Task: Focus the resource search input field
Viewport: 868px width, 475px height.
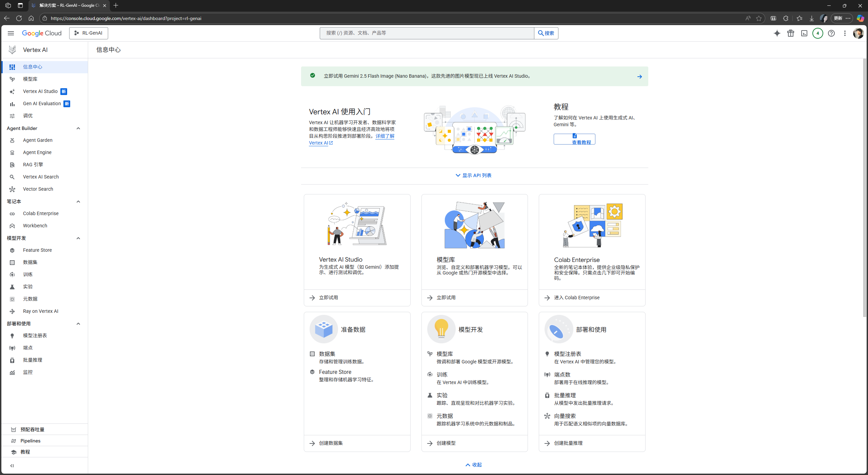Action: click(427, 33)
